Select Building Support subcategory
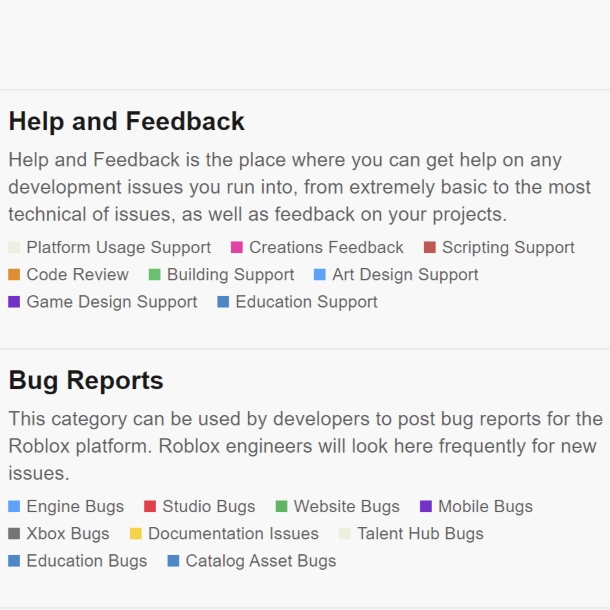Screen dimensions: 610x610 [222, 275]
